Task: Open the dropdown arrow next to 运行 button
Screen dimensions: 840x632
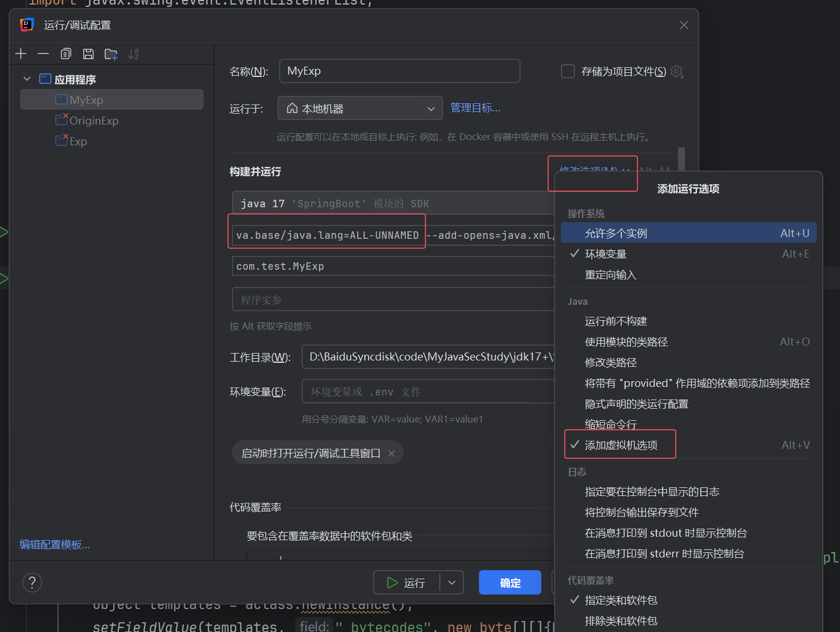Action: 452,583
